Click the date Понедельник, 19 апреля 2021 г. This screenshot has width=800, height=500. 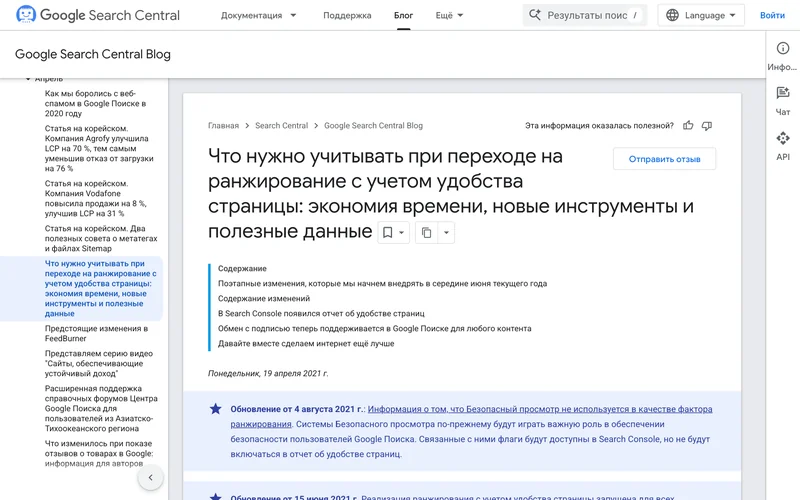pyautogui.click(x=268, y=373)
